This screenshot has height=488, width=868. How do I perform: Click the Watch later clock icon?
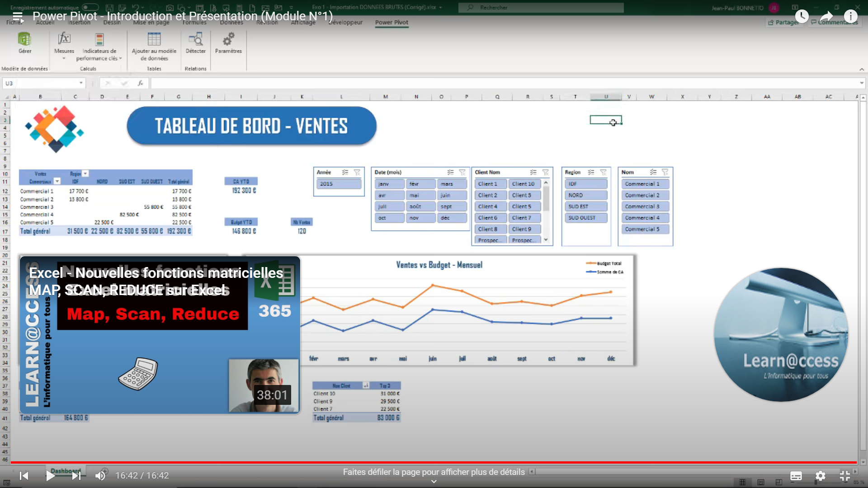coord(801,17)
